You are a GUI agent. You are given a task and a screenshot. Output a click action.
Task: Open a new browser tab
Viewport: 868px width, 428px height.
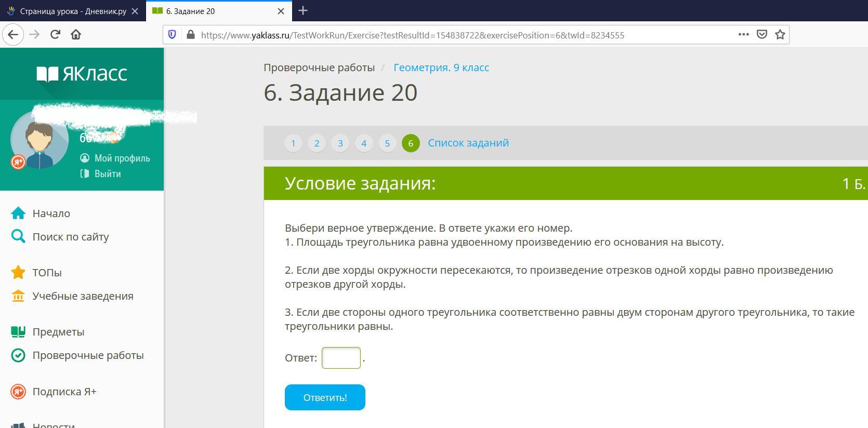(303, 10)
